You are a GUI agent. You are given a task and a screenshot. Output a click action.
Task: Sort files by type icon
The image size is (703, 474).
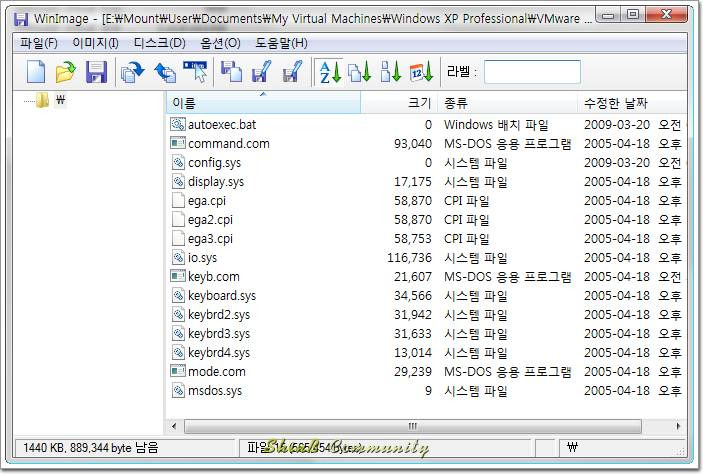(x=360, y=72)
